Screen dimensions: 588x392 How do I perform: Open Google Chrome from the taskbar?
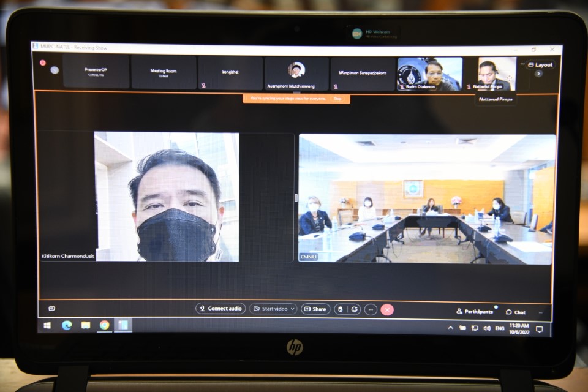click(104, 325)
